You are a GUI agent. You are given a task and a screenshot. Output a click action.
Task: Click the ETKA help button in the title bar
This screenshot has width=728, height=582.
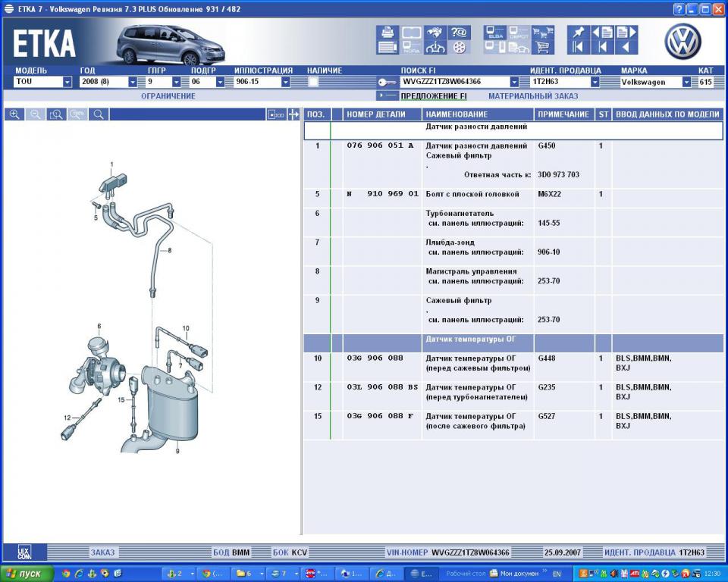click(679, 9)
